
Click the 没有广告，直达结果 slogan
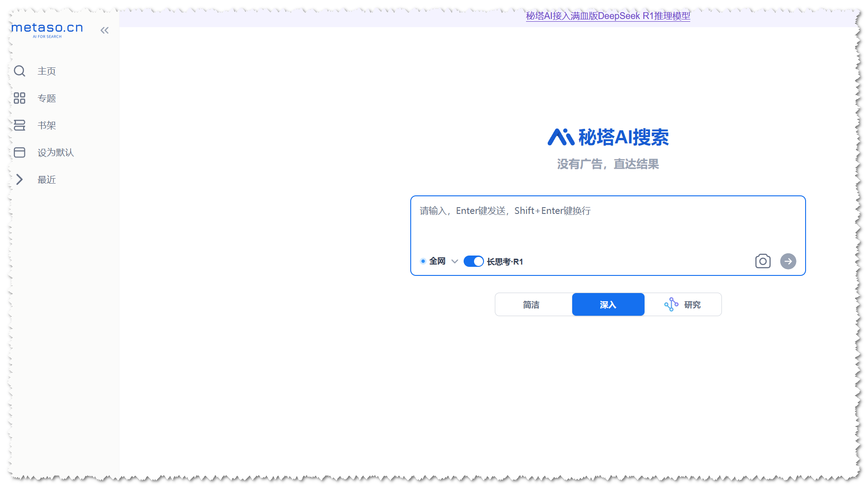pyautogui.click(x=608, y=164)
